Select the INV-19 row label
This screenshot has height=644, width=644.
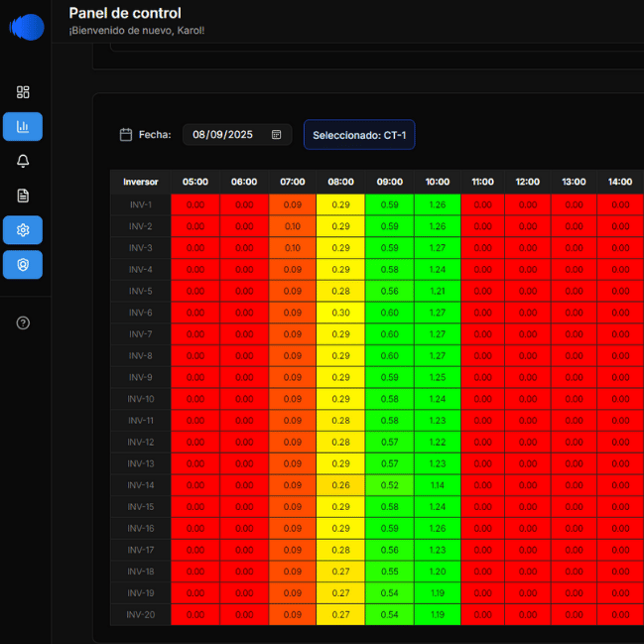[141, 592]
